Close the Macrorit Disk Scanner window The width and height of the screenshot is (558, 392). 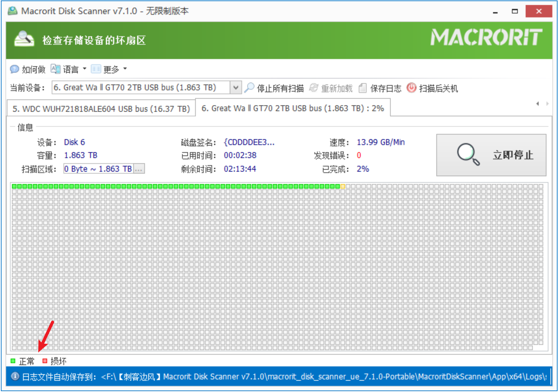(539, 11)
